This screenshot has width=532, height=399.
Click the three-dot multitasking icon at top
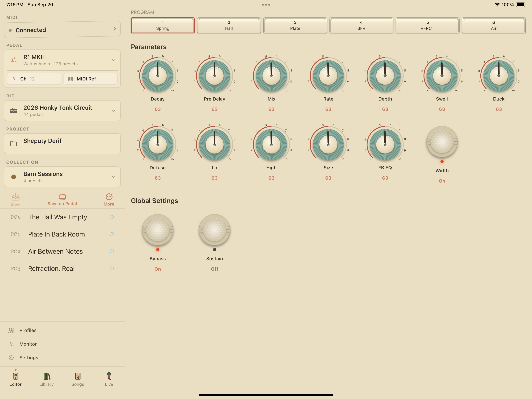266,4
